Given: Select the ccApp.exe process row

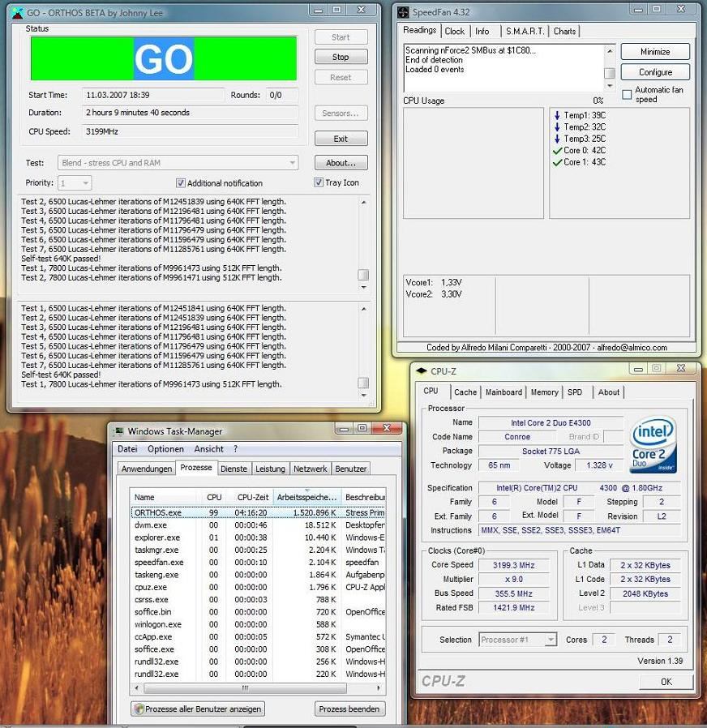Looking at the screenshot, I should coord(258,636).
